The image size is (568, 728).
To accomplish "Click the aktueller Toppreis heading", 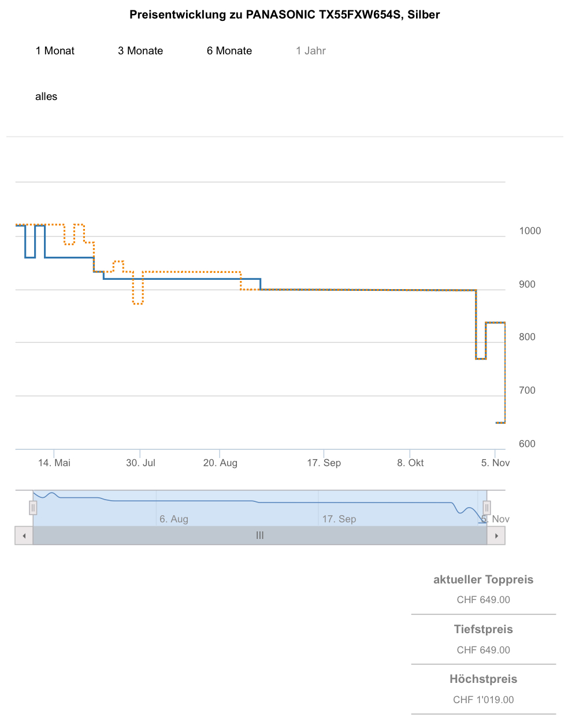I will (483, 580).
